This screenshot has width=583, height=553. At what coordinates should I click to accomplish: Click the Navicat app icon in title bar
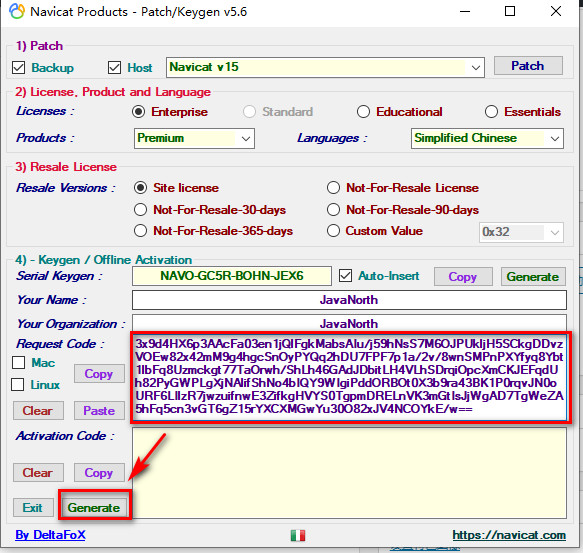(17, 12)
